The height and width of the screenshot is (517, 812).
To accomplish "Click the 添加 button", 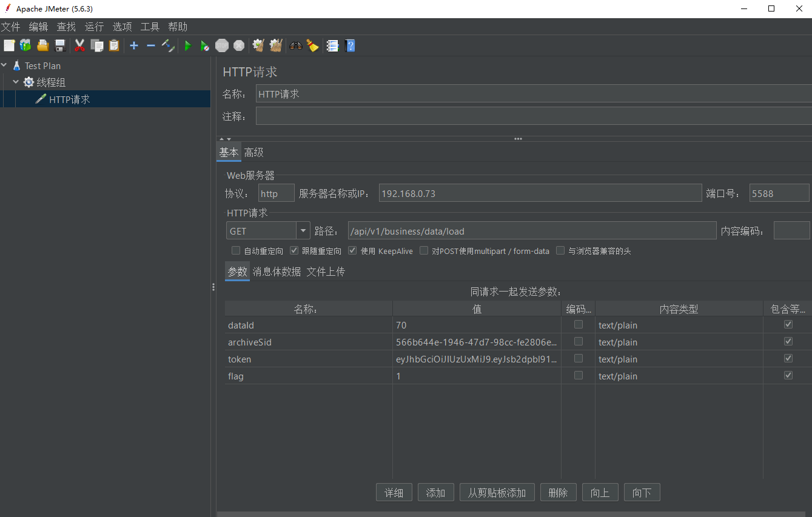I will pos(436,493).
